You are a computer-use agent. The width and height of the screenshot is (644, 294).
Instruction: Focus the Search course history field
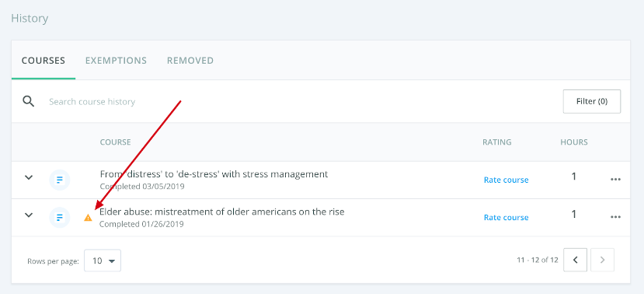(287, 102)
